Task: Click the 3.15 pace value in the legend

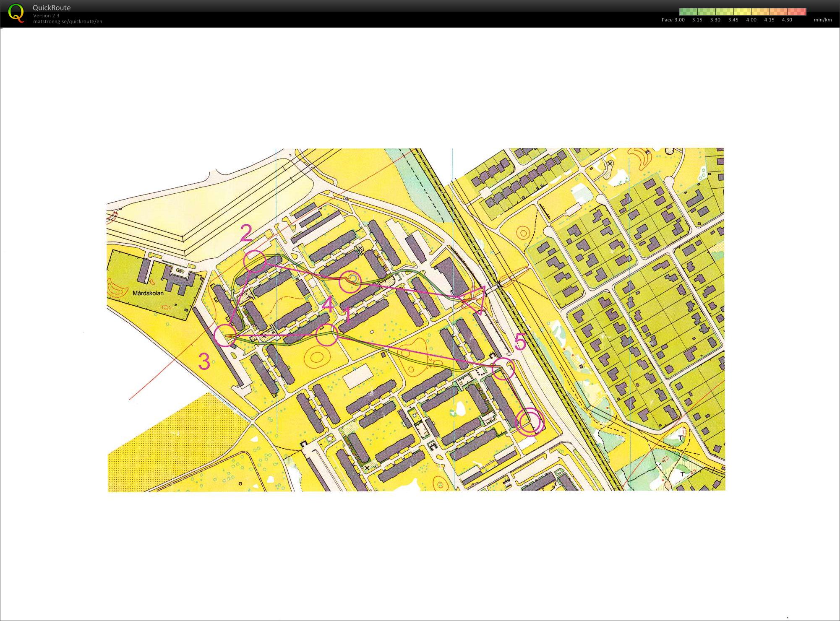Action: pyautogui.click(x=697, y=20)
